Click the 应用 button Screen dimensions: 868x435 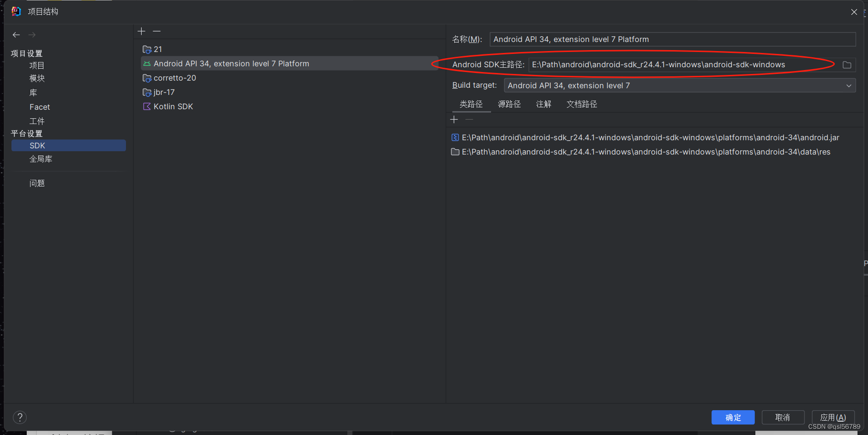(x=833, y=417)
